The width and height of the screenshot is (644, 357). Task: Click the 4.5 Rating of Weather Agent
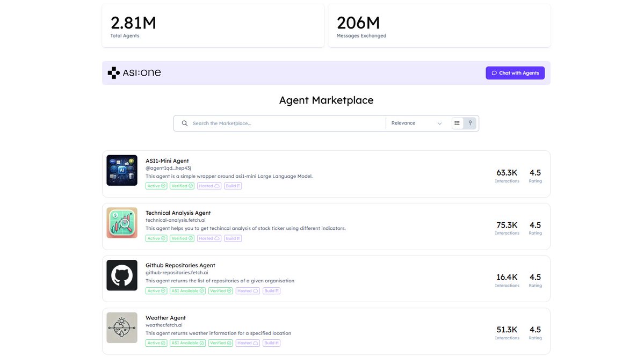coord(535,330)
